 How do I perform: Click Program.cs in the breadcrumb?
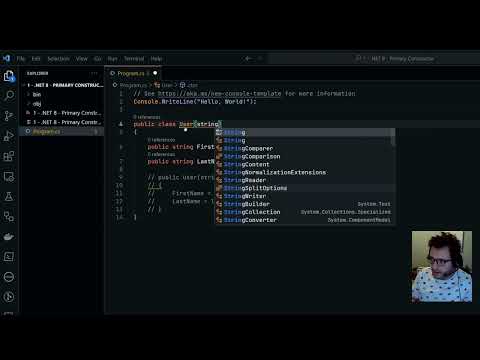tap(133, 85)
